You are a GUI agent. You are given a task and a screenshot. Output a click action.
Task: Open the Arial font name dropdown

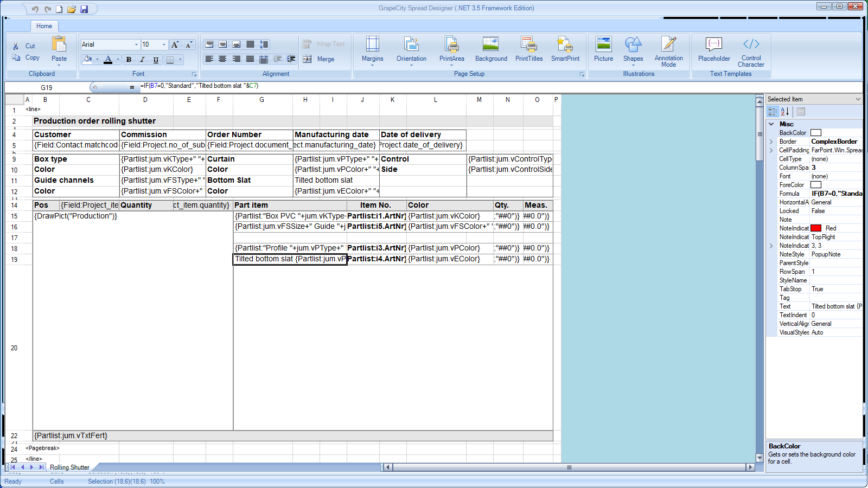(136, 44)
